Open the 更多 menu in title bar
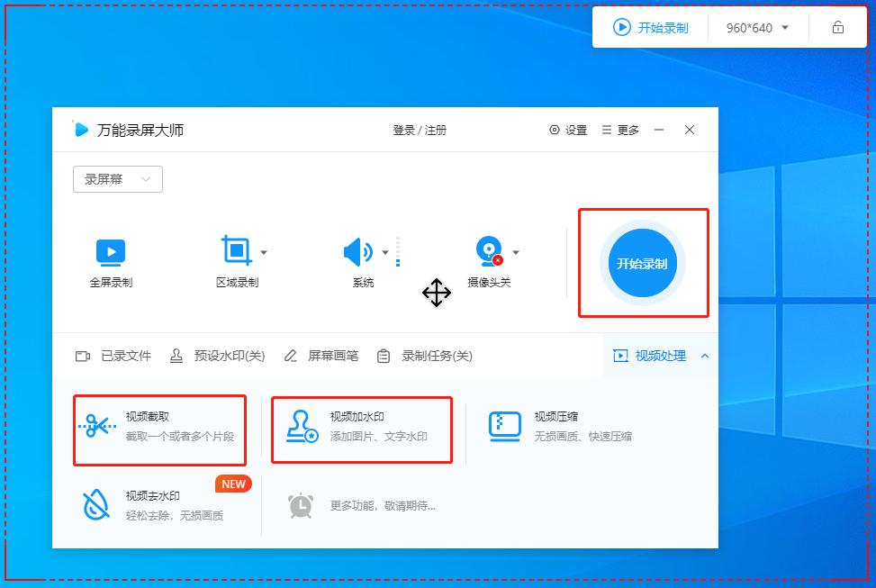The width and height of the screenshot is (876, 588). tap(619, 130)
